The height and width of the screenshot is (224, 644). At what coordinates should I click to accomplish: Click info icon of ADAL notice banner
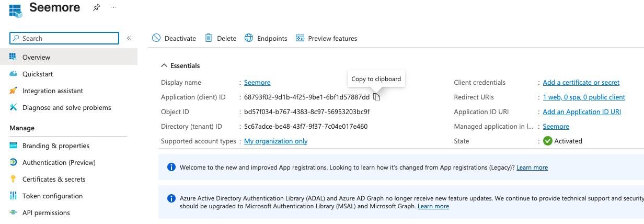(x=171, y=198)
